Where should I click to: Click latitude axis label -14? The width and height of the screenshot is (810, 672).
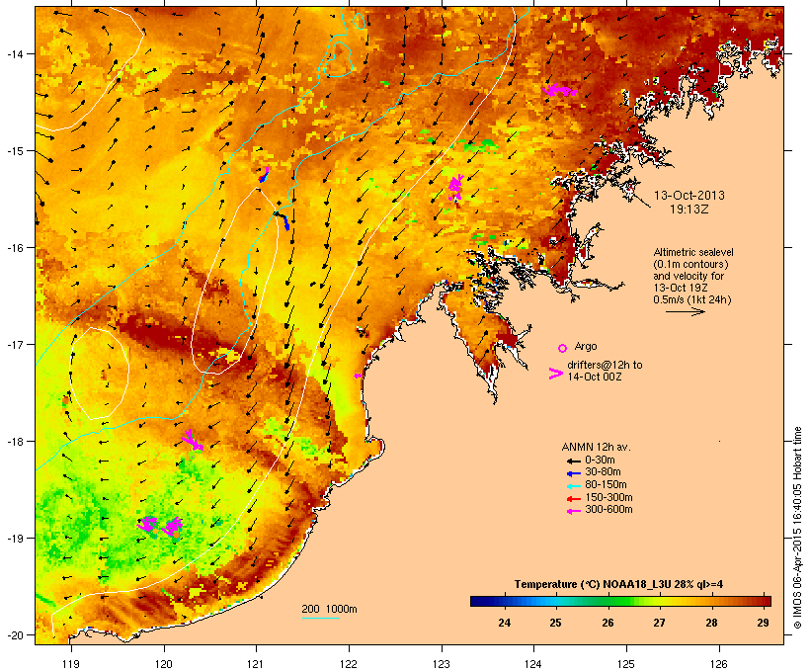[14, 53]
